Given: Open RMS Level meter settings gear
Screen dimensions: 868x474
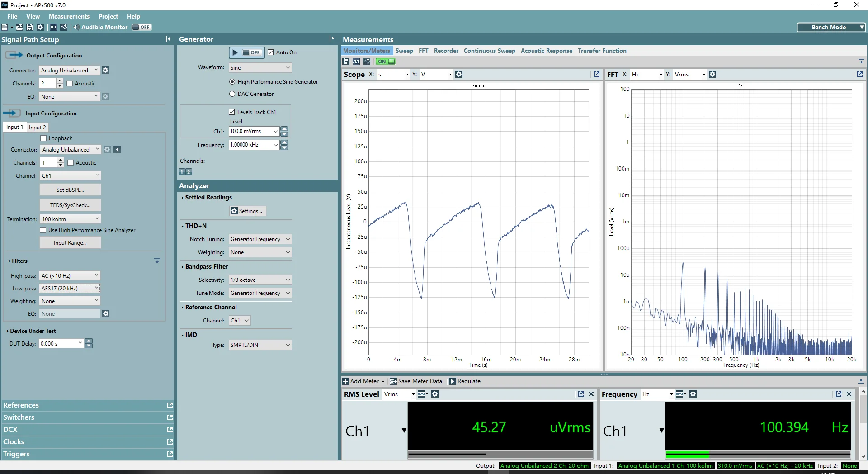Looking at the screenshot, I should [x=435, y=394].
